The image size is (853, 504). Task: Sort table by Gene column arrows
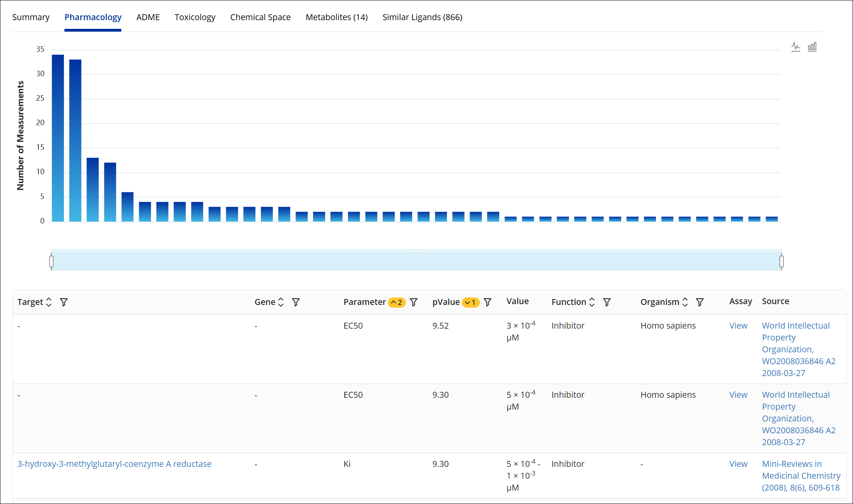pos(281,302)
